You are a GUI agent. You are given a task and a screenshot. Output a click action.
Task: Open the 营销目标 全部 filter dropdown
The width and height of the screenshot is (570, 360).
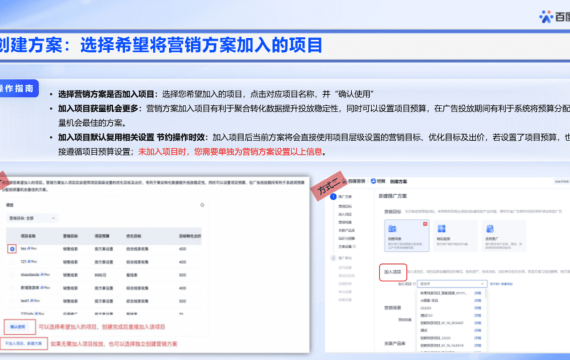32,218
